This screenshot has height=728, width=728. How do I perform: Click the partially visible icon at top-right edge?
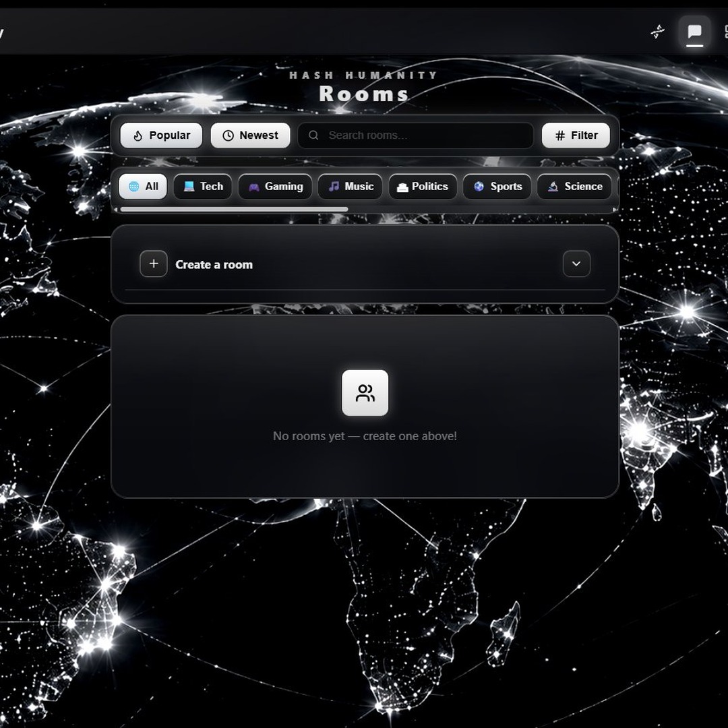[726, 32]
